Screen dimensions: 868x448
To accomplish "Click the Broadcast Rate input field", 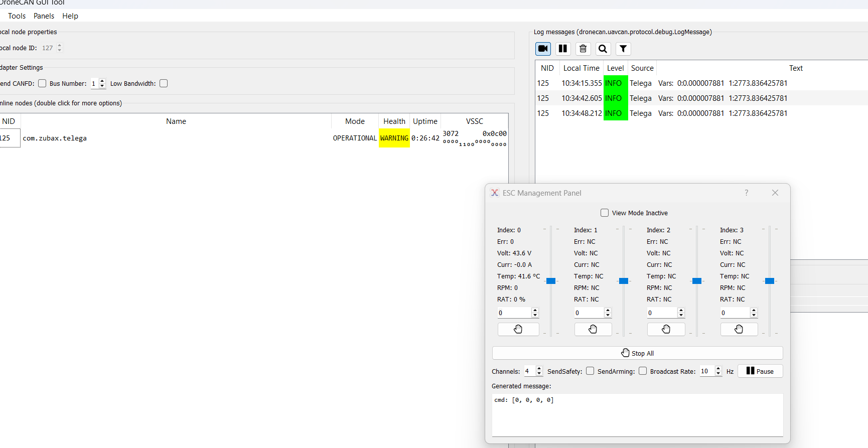I will [x=707, y=371].
